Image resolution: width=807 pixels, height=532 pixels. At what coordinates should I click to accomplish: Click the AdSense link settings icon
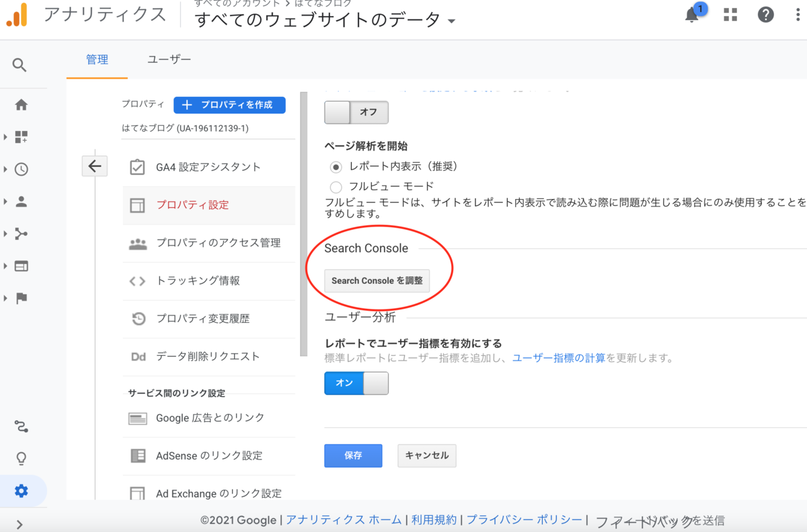click(x=137, y=455)
